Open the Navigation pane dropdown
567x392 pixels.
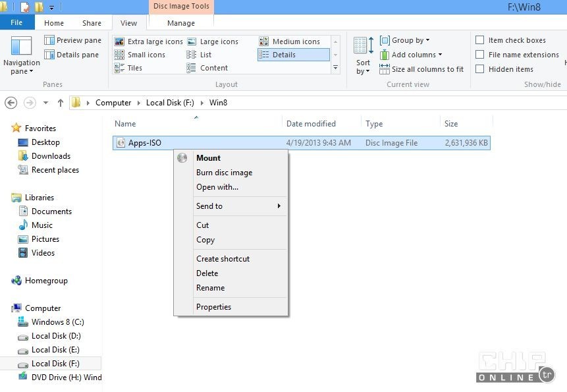[x=21, y=55]
